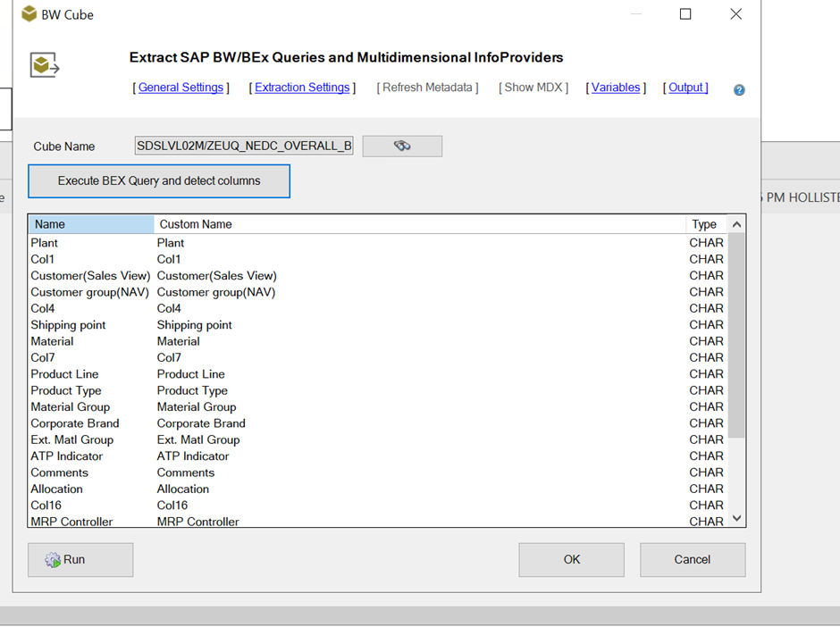This screenshot has width=840, height=627.
Task: Click the CHAR type cell for Product Type
Action: point(707,391)
